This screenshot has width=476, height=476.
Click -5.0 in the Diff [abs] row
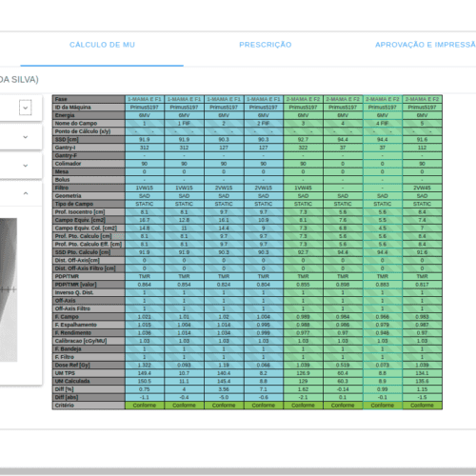coord(224,397)
